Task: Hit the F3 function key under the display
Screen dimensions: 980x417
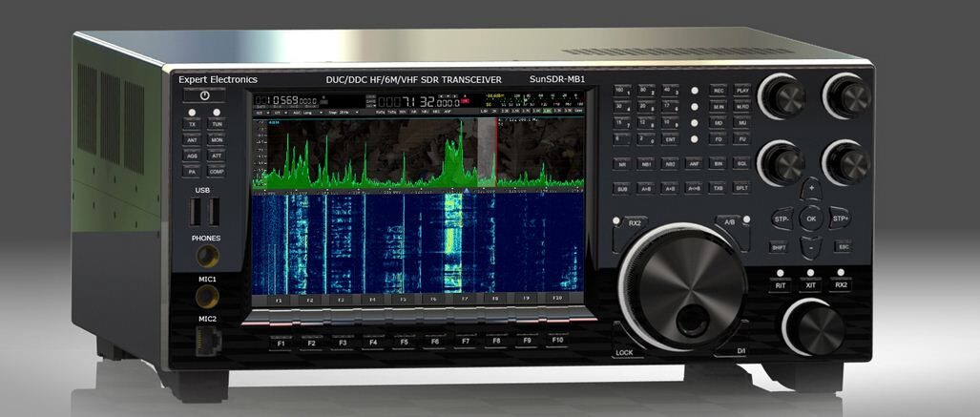Action: point(342,343)
